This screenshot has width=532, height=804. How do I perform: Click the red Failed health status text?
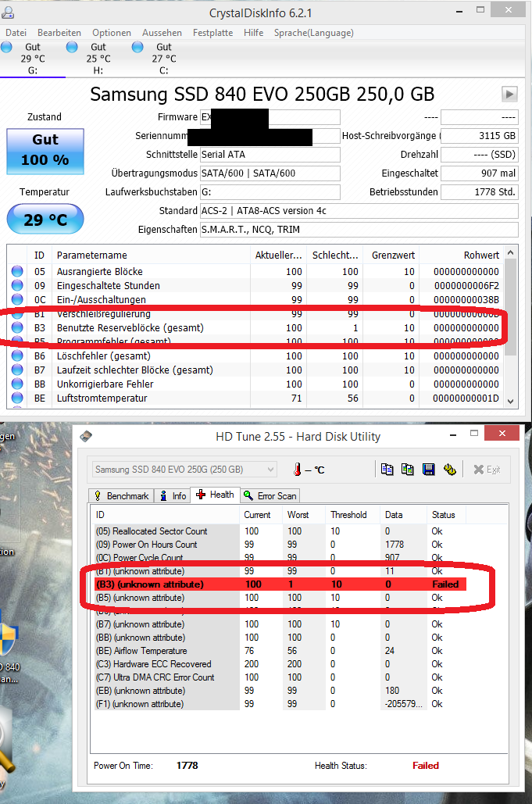pos(426,766)
